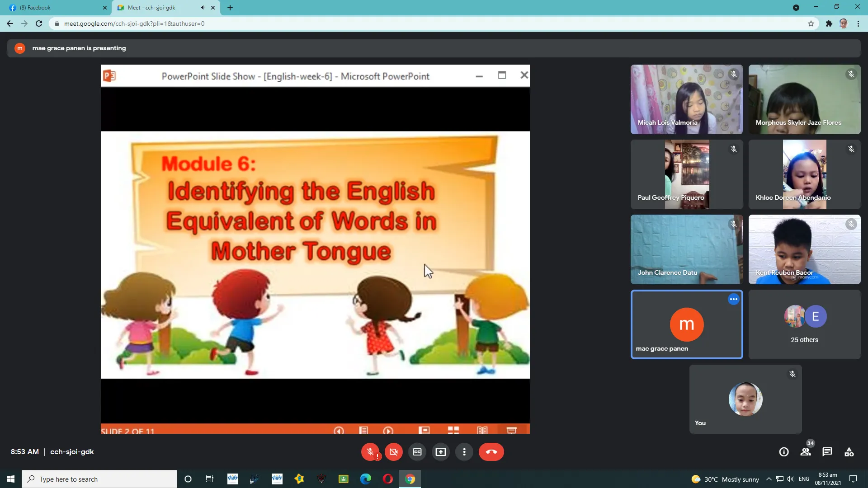Screen dimensions: 868x488
Task: Open the Chrome profile avatar
Action: 844,23
